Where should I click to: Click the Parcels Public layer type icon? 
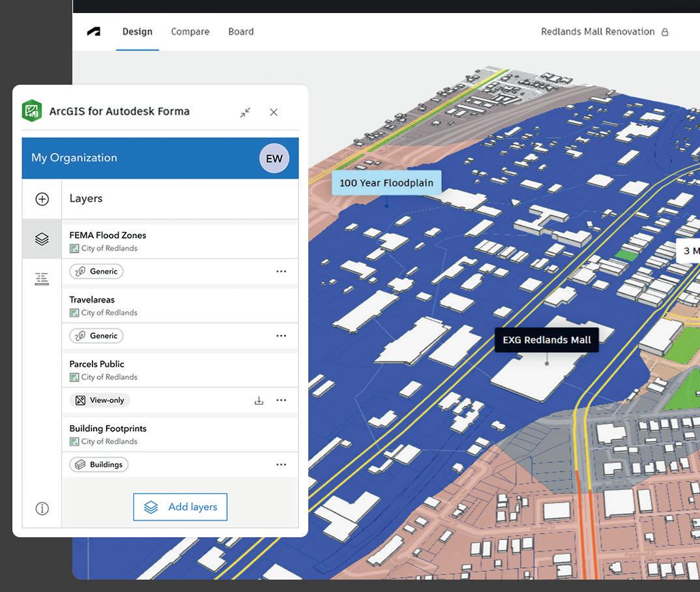pos(74,377)
